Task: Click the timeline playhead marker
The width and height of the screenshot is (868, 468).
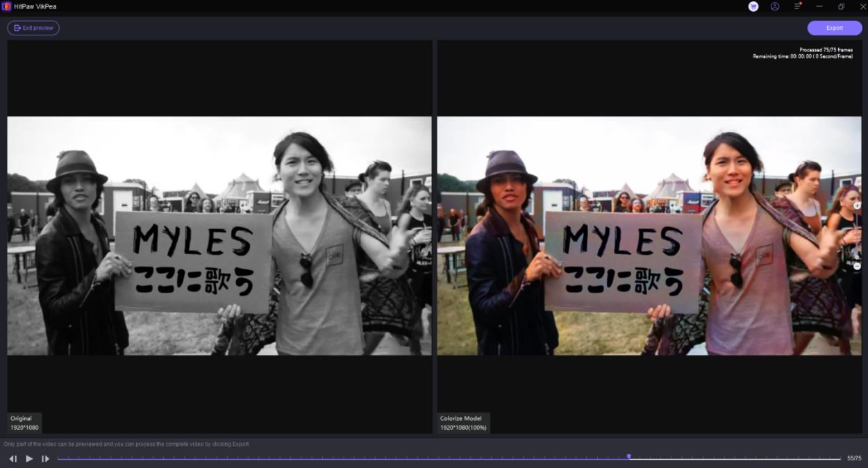Action: click(x=629, y=456)
